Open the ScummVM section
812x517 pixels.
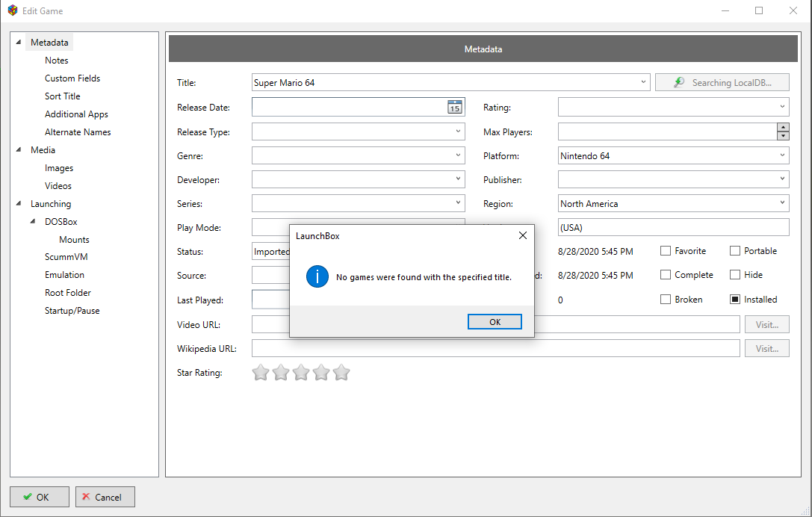(x=66, y=256)
